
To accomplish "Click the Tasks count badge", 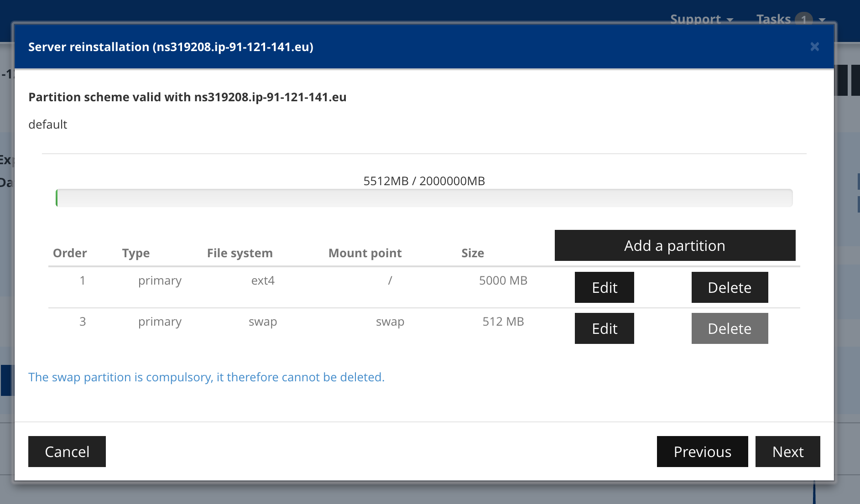I will tap(803, 19).
